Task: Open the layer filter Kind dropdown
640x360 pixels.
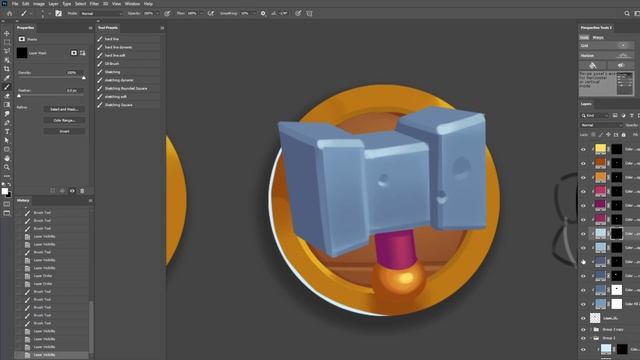Action: click(x=595, y=116)
